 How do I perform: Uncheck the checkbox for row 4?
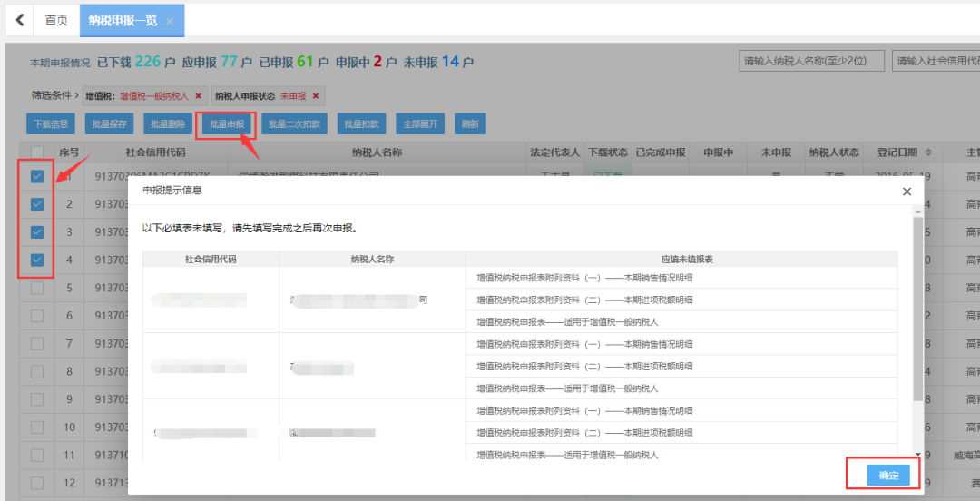point(37,260)
